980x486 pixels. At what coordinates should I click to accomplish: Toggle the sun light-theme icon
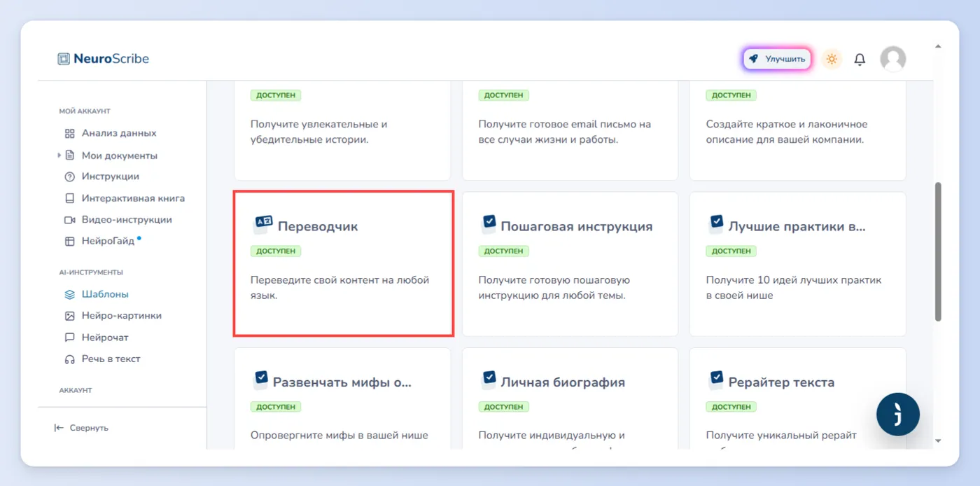832,59
